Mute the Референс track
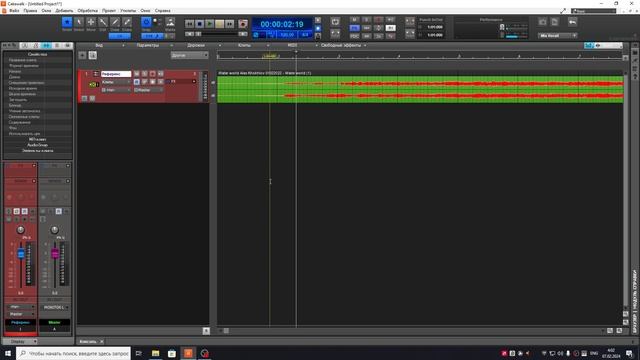This screenshot has height=360, width=640. tap(137, 74)
